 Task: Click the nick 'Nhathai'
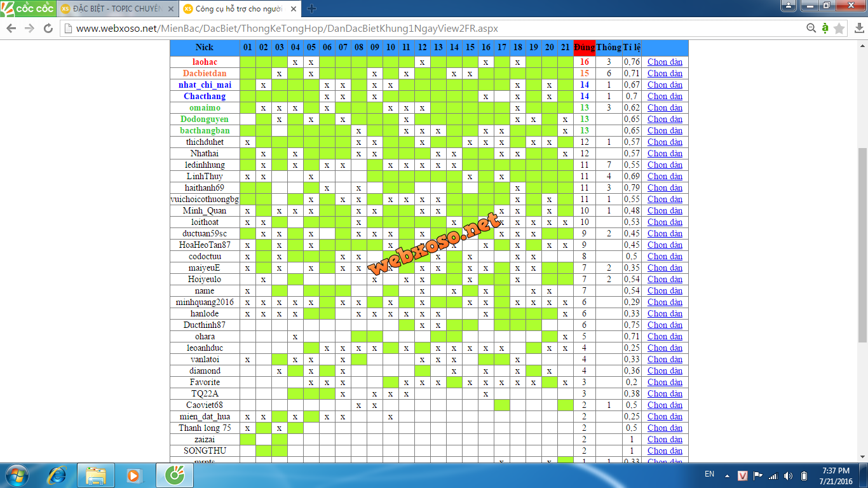coord(205,153)
